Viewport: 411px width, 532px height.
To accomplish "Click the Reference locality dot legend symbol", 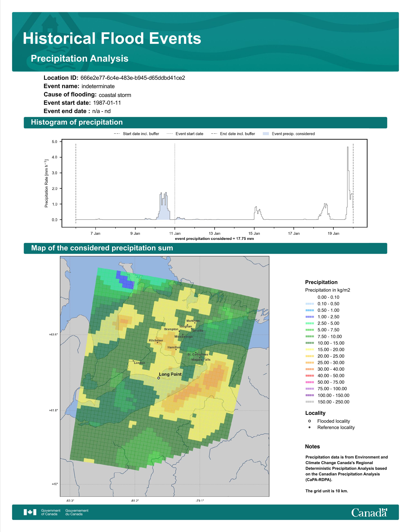I will tap(309, 427).
